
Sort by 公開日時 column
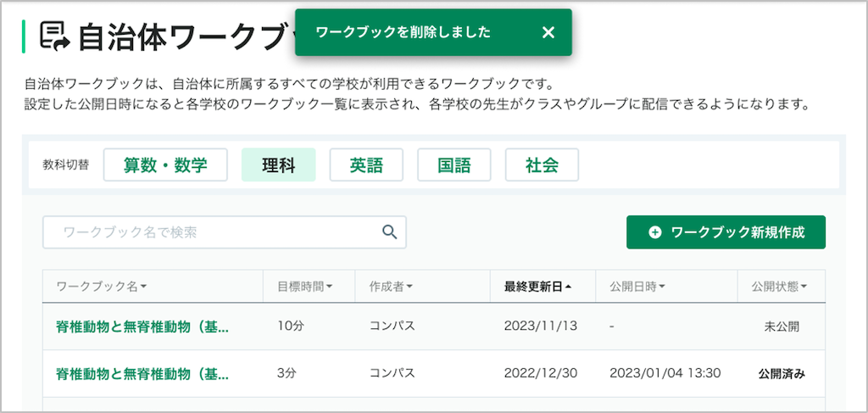[637, 287]
